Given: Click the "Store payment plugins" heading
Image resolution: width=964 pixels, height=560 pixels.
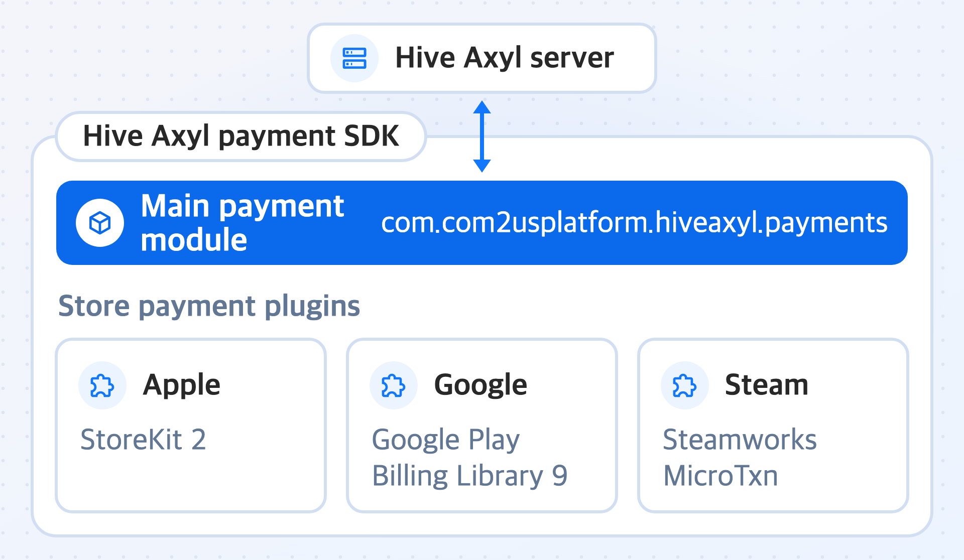Looking at the screenshot, I should [x=209, y=306].
